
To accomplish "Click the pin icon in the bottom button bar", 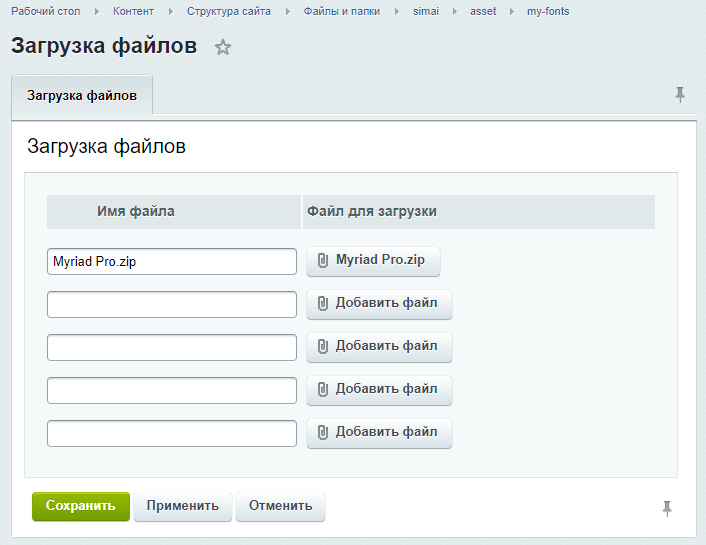I will tap(667, 508).
